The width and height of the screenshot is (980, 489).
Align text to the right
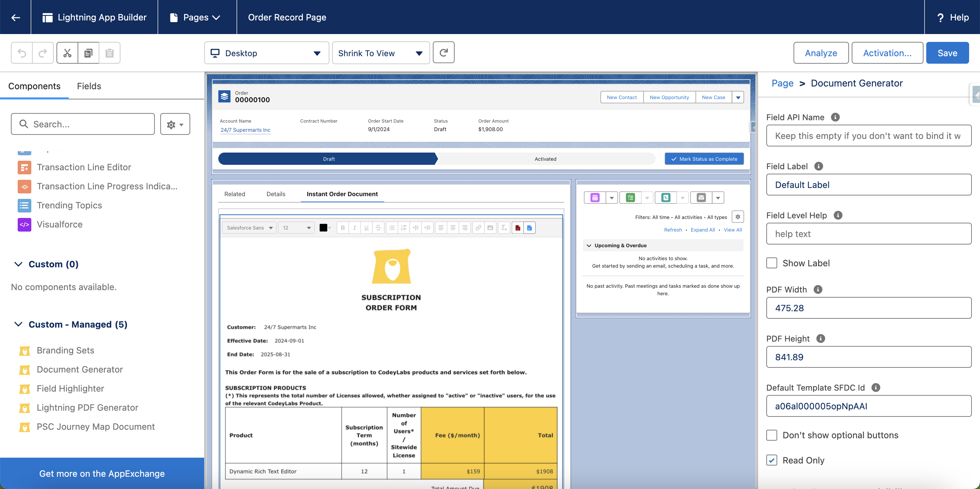464,228
